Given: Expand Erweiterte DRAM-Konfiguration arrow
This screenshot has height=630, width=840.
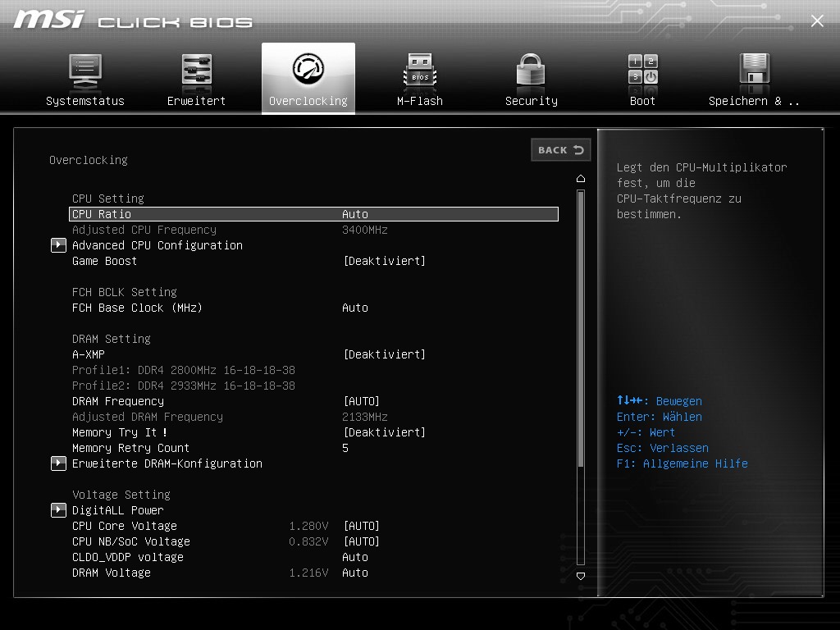Looking at the screenshot, I should [58, 463].
